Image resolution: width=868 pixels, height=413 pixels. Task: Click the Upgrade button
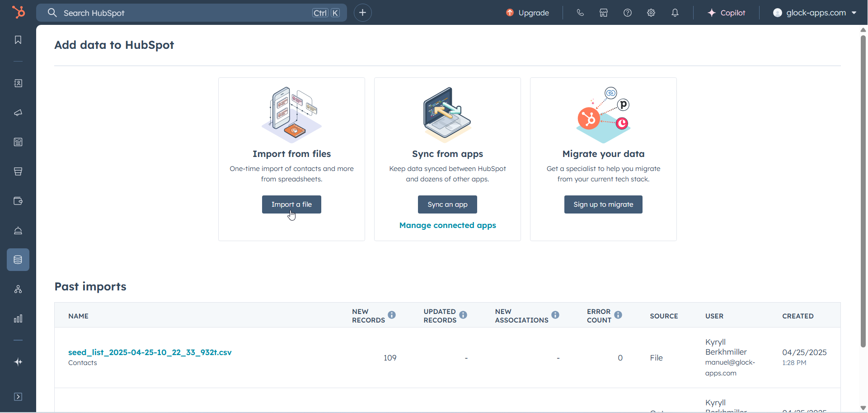click(527, 13)
